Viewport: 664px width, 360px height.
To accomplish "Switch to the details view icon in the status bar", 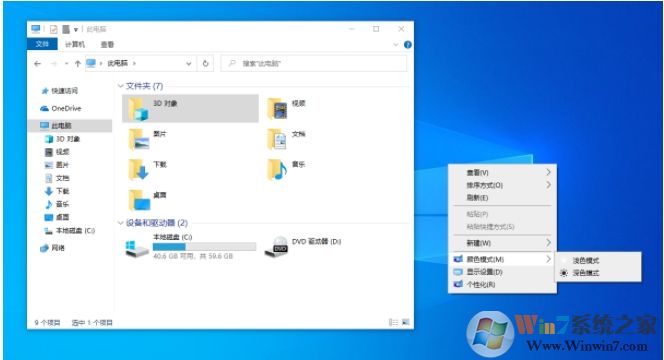I will (393, 323).
